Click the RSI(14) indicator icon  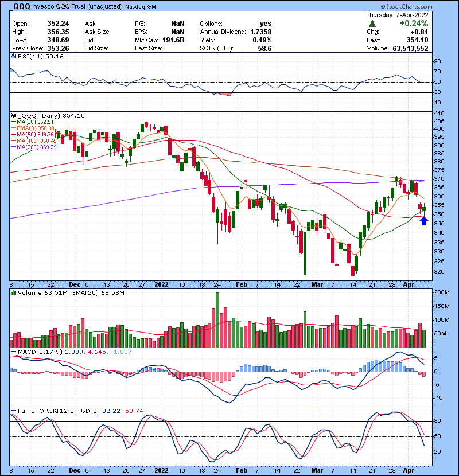click(13, 56)
